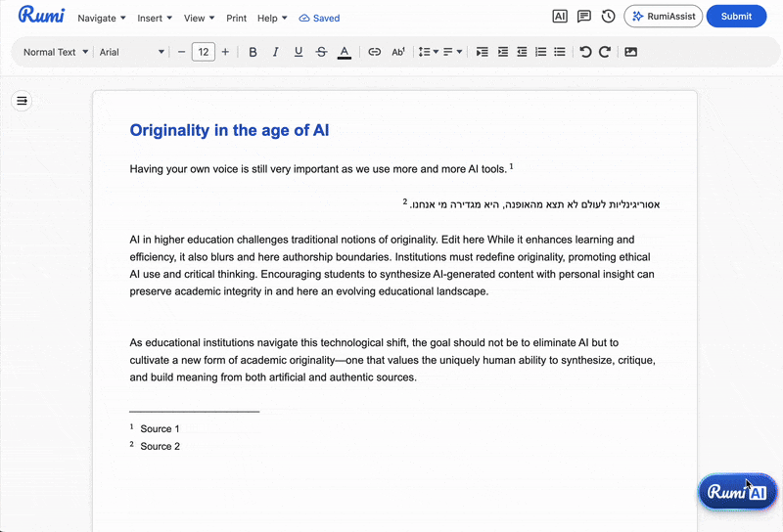The image size is (783, 532).
Task: Decrease font size with minus
Action: (181, 52)
